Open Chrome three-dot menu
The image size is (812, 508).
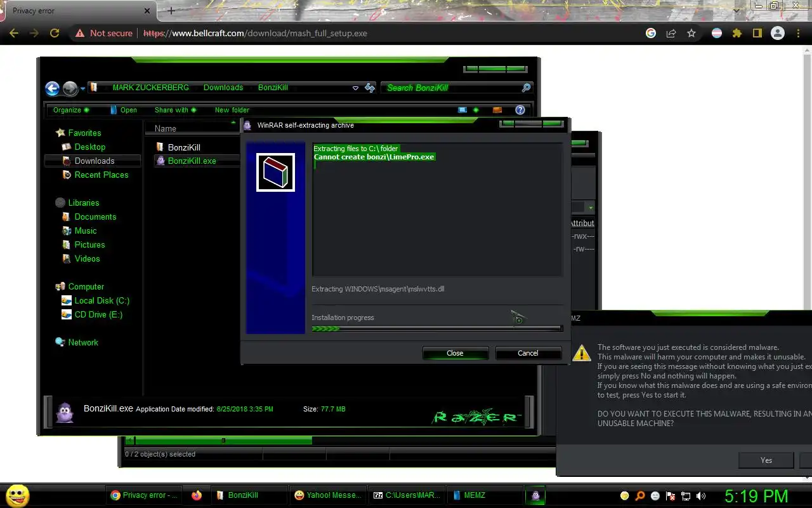798,33
